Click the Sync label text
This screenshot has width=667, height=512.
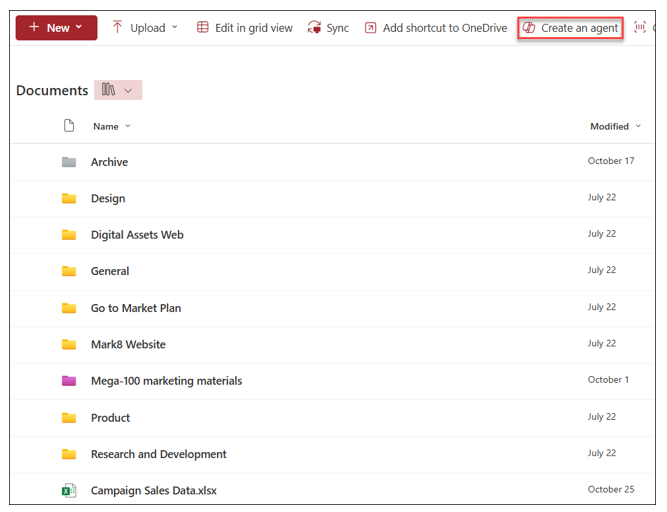pyautogui.click(x=337, y=28)
